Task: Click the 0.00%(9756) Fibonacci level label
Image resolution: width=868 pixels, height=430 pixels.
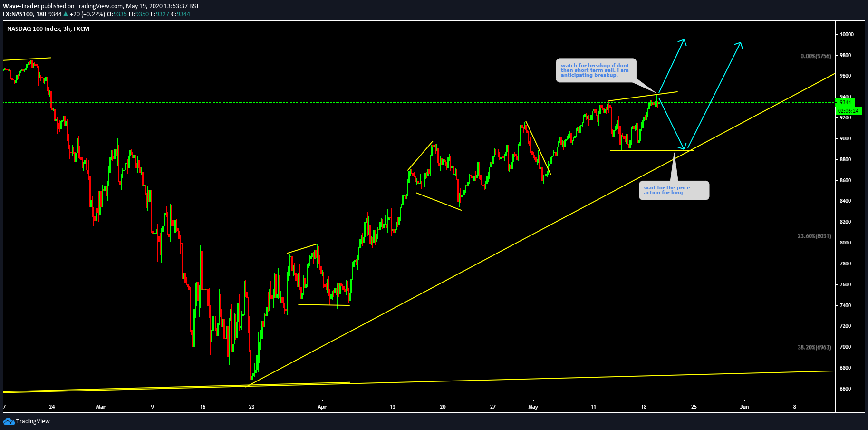Action: (x=816, y=56)
